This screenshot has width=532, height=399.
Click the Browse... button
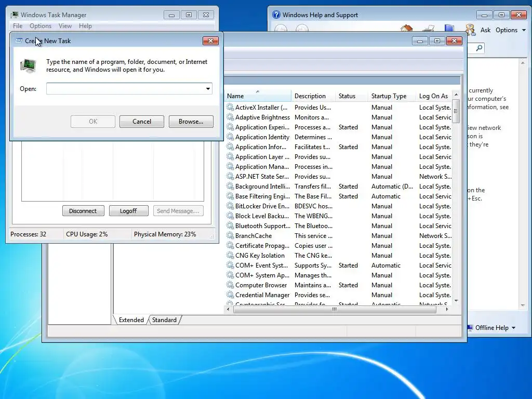191,122
